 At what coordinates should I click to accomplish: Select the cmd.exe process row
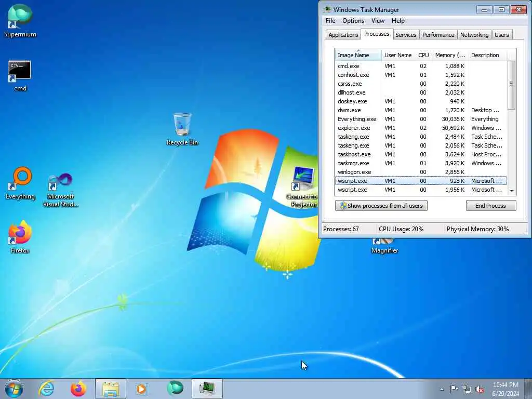[421, 66]
